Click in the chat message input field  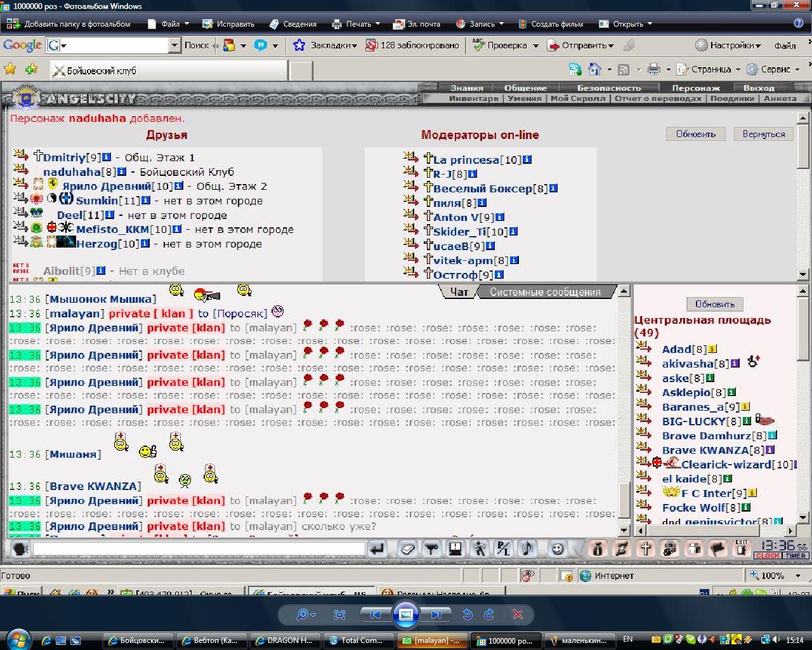[199, 548]
